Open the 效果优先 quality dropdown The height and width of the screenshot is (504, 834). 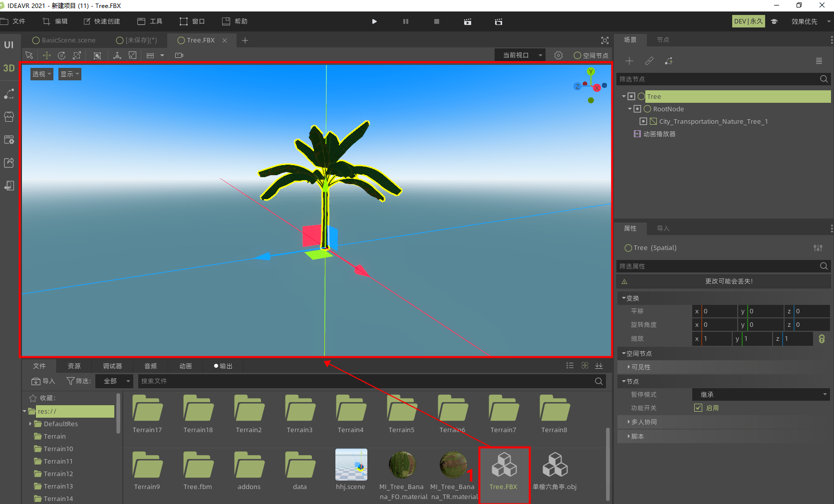811,21
